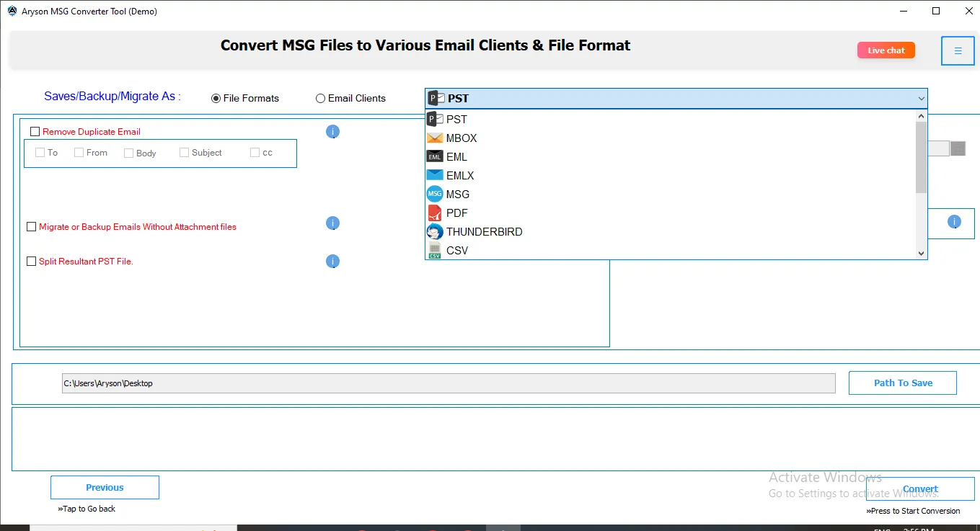This screenshot has width=980, height=531.
Task: Click the MBOX envelope icon
Action: [435, 138]
